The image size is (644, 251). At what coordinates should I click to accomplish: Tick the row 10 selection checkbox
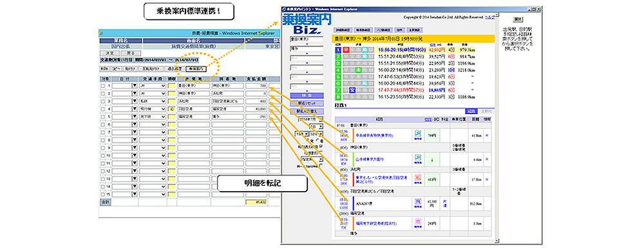click(x=103, y=156)
